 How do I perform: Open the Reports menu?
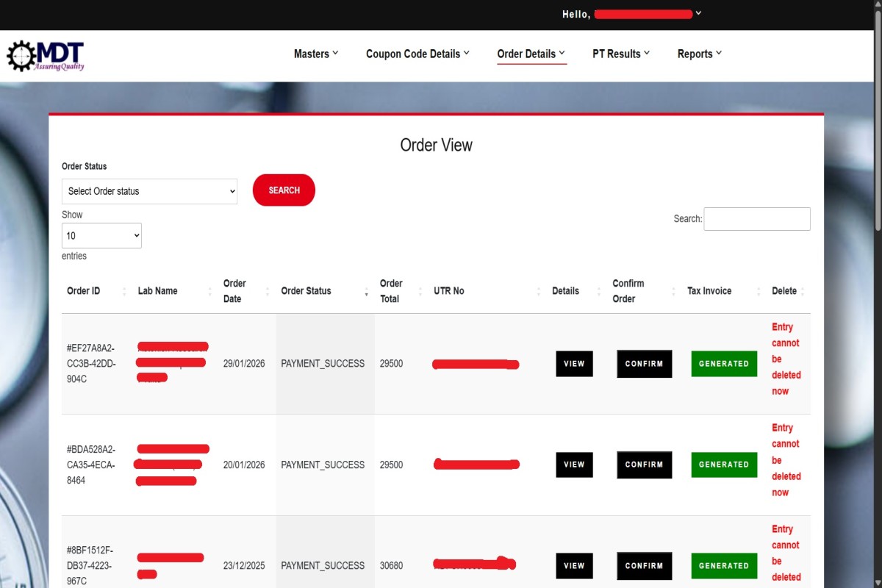[699, 54]
